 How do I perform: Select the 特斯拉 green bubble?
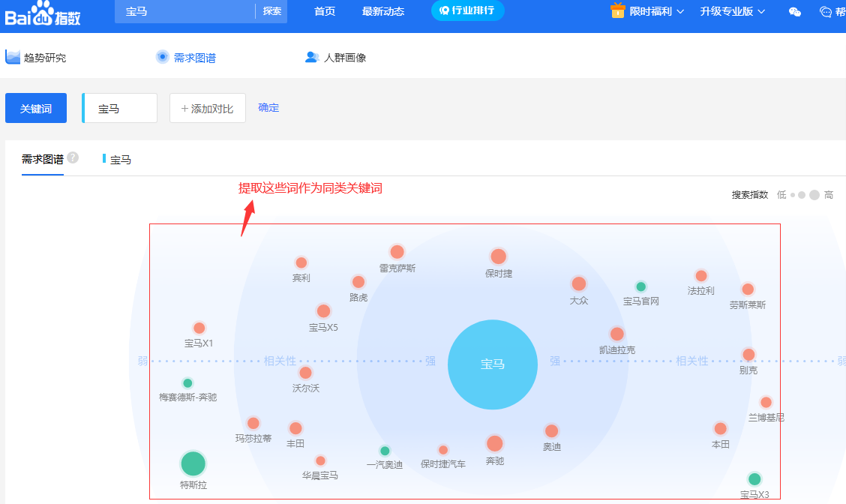[x=193, y=463]
